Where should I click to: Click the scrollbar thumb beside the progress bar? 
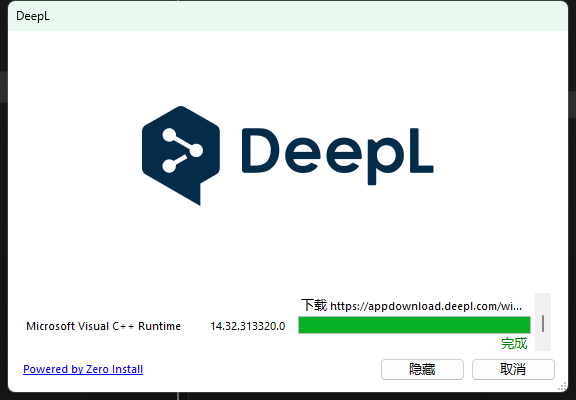tap(543, 324)
